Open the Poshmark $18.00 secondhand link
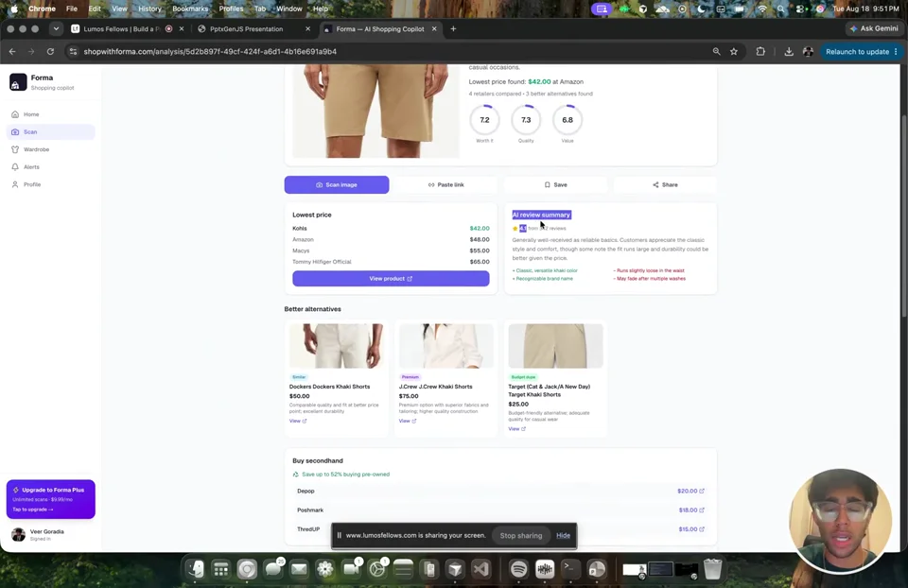This screenshot has height=588, width=908. 691,510
